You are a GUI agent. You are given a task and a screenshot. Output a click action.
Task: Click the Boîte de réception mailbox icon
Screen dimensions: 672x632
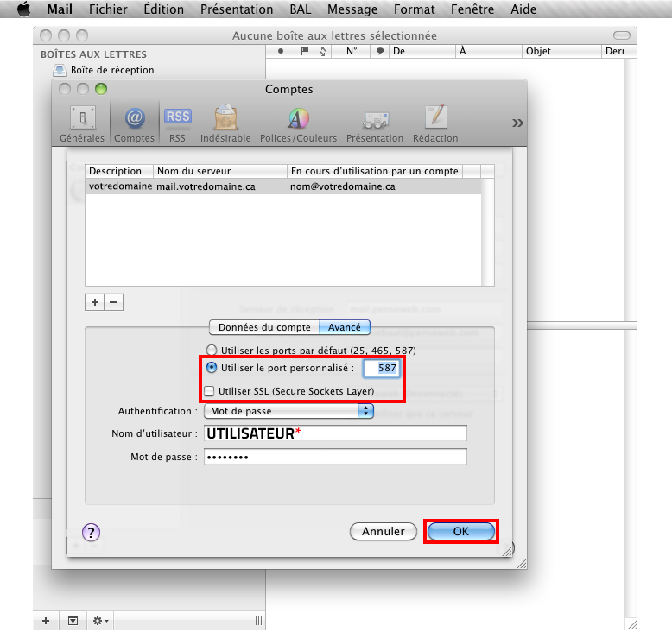(x=60, y=70)
